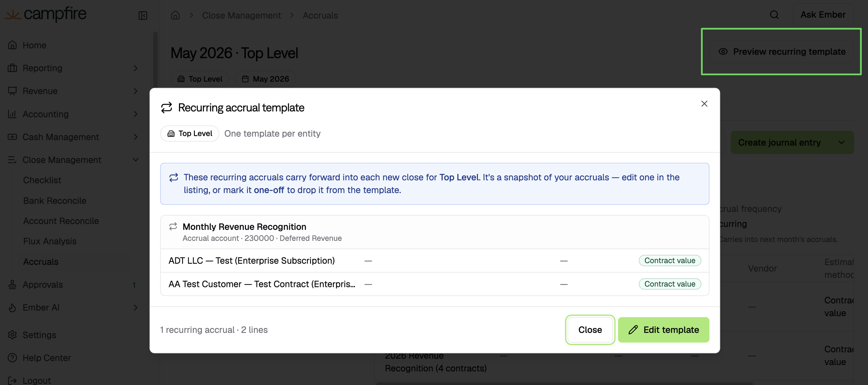This screenshot has width=868, height=385.
Task: Expand the Revenue menu chevron
Action: (x=135, y=91)
